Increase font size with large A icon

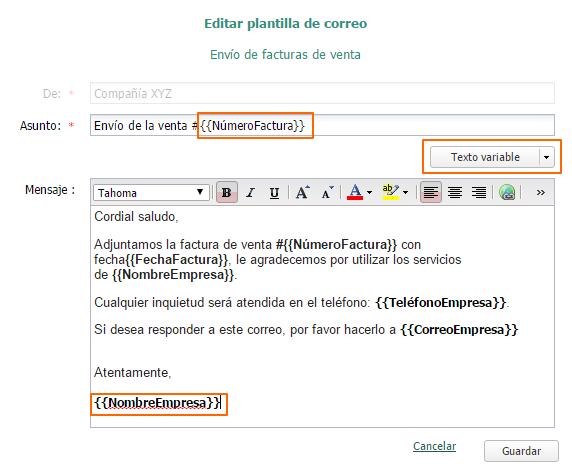click(303, 192)
